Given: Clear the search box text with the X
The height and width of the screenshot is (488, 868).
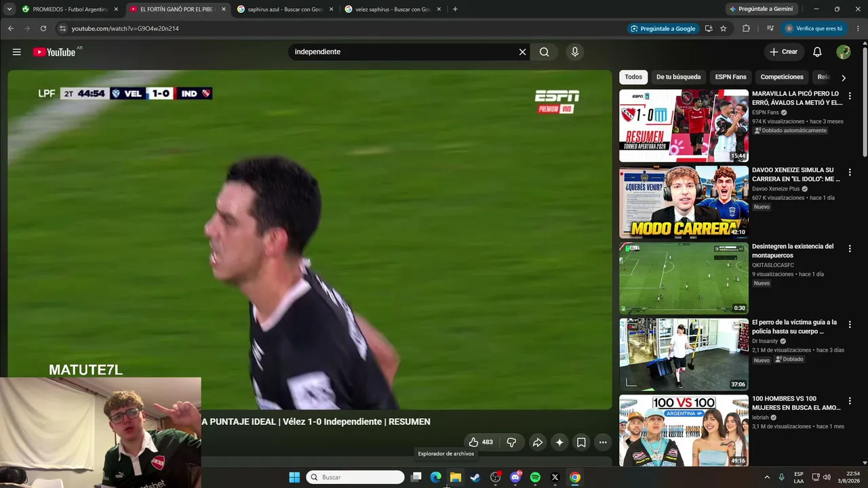Looking at the screenshot, I should pos(522,52).
